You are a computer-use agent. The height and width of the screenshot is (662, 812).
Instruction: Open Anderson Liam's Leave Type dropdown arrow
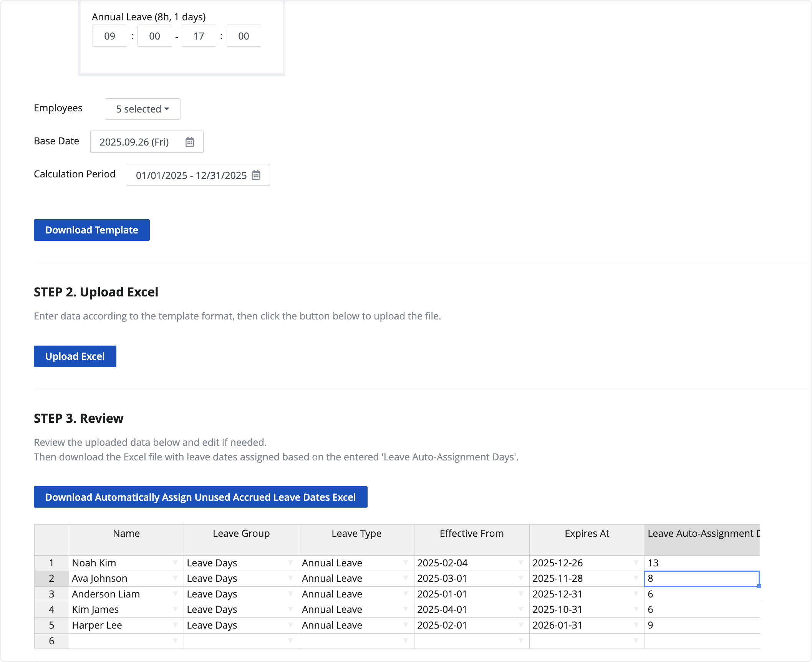[x=406, y=594]
